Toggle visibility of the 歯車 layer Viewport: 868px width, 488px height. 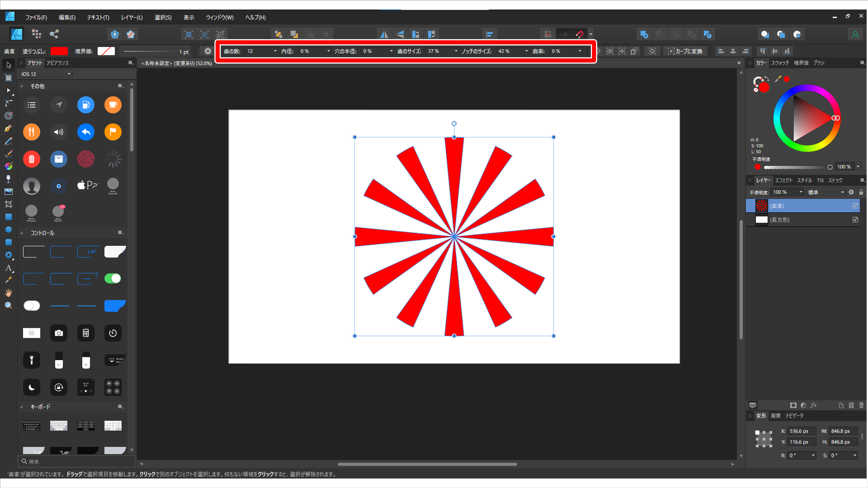[x=855, y=206]
